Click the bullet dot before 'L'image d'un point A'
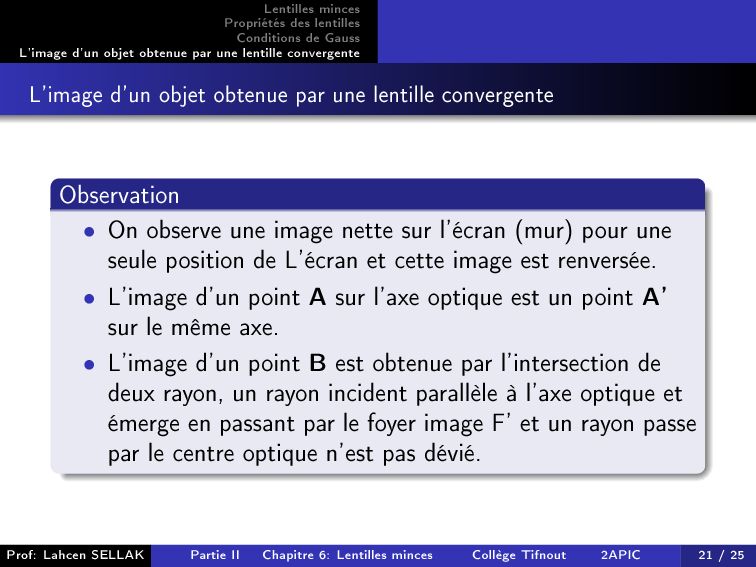 (90, 299)
